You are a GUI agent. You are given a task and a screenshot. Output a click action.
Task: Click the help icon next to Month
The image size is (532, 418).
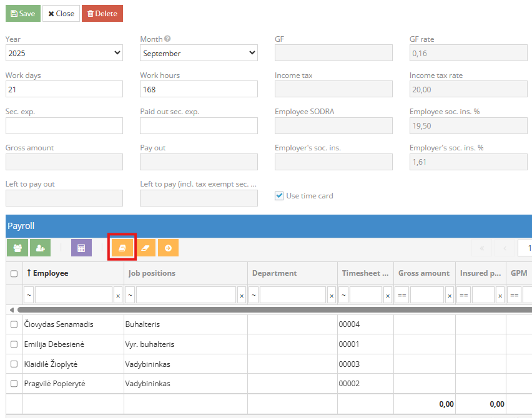pos(167,39)
